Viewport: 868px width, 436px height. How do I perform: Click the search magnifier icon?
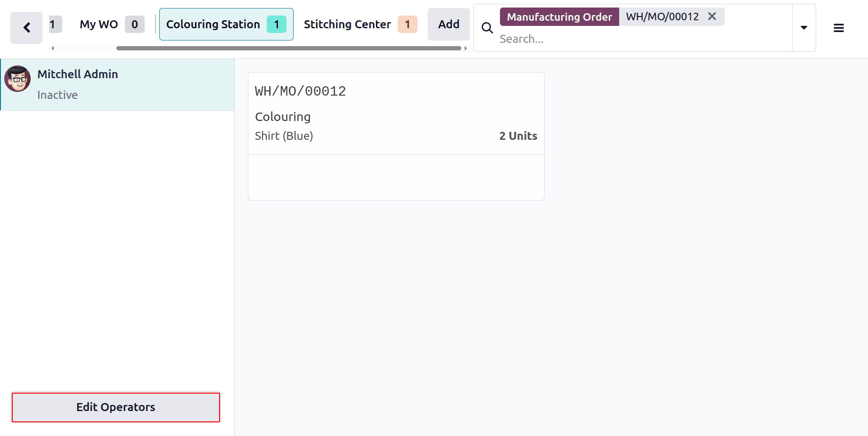coord(487,28)
